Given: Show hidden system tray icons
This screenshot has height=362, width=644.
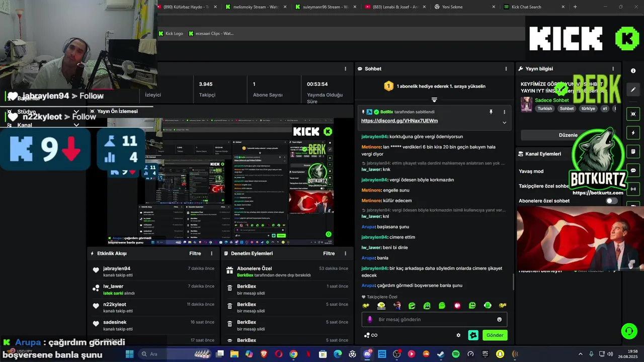Looking at the screenshot, I should [580, 354].
